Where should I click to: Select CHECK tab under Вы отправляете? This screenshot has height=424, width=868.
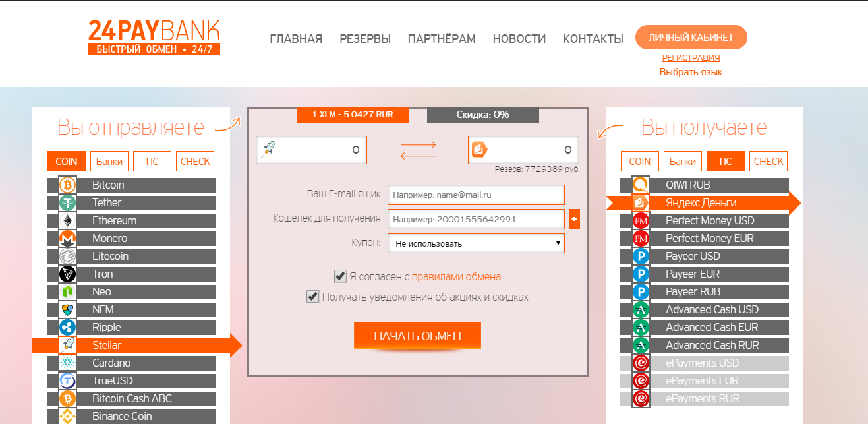tap(195, 161)
